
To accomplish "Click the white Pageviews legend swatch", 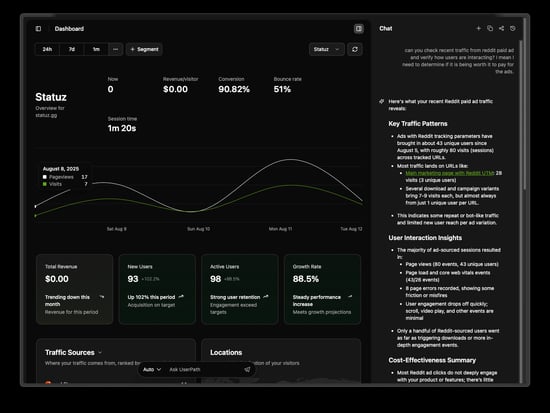I will pyautogui.click(x=45, y=177).
